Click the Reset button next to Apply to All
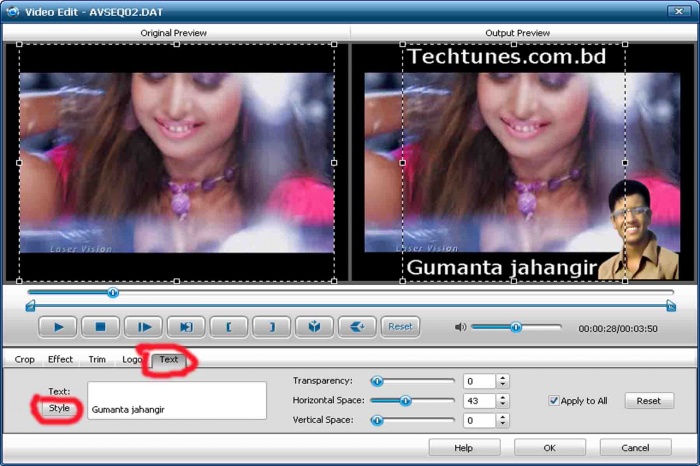Viewport: 700px width, 466px height. coord(649,401)
